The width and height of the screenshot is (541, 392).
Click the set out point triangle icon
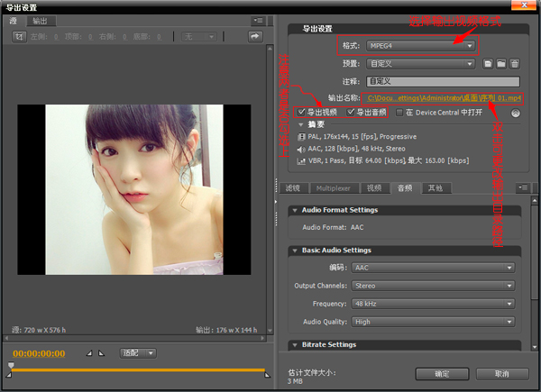(x=101, y=353)
